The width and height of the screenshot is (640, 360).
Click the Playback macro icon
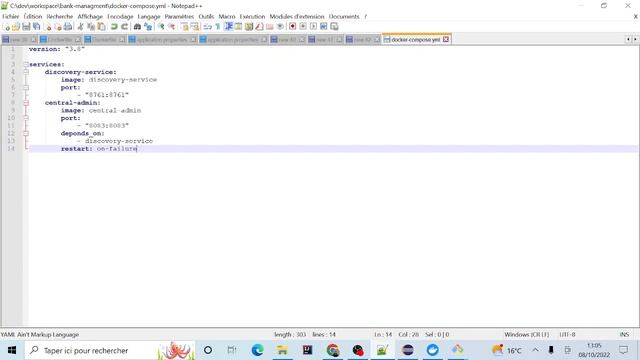click(x=313, y=27)
